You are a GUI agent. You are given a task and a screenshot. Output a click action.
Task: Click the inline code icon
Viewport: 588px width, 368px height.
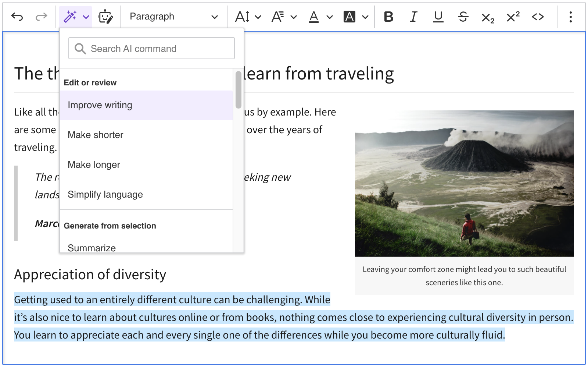[537, 16]
